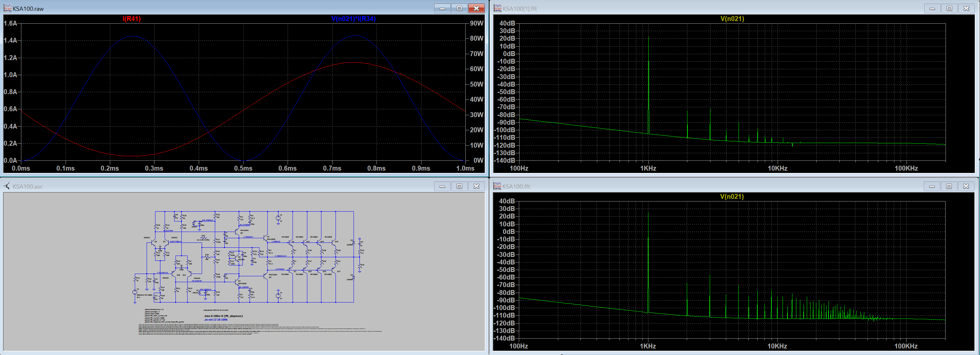
Task: Maximize the KSA100.asc schematic window
Action: tap(459, 186)
